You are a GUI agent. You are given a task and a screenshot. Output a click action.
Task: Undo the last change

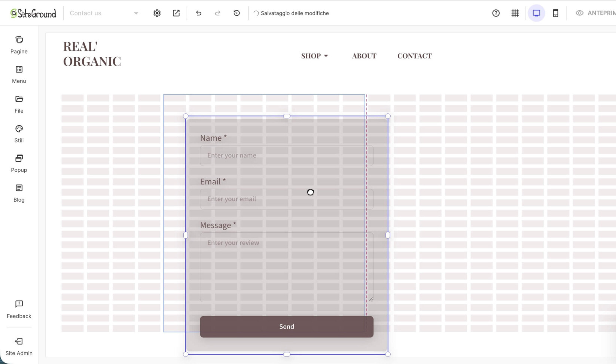(x=199, y=13)
